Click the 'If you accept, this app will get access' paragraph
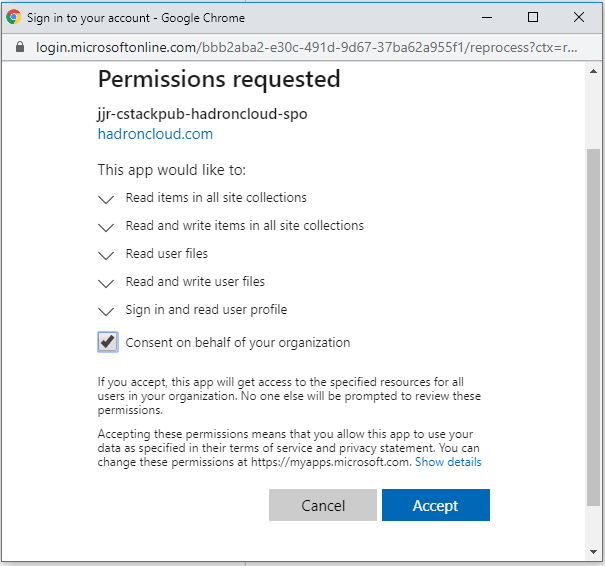The height and width of the screenshot is (566, 605). coord(289,396)
